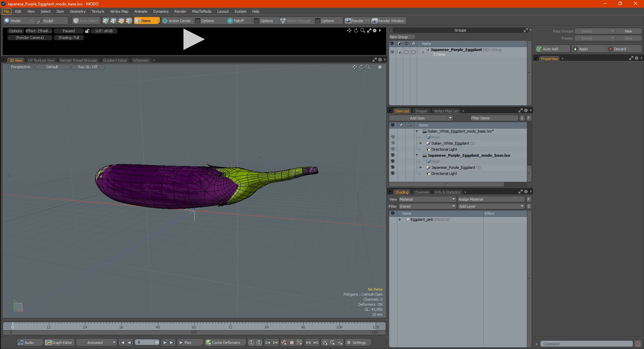Click 3D viewport zoom magnifier icon

(x=368, y=67)
